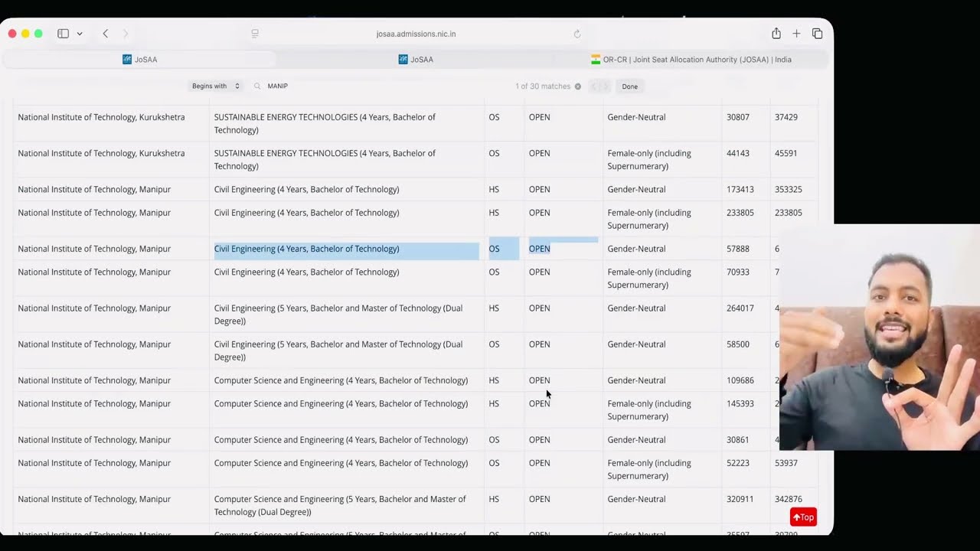Clear the find search with the x icon
The height and width of the screenshot is (551, 980).
(578, 86)
